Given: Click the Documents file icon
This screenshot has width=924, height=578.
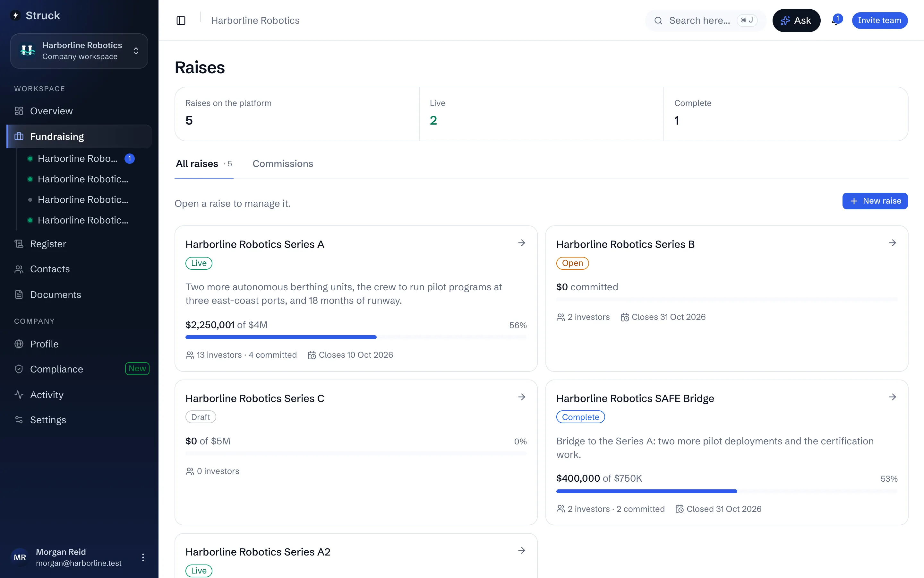Looking at the screenshot, I should pos(19,295).
